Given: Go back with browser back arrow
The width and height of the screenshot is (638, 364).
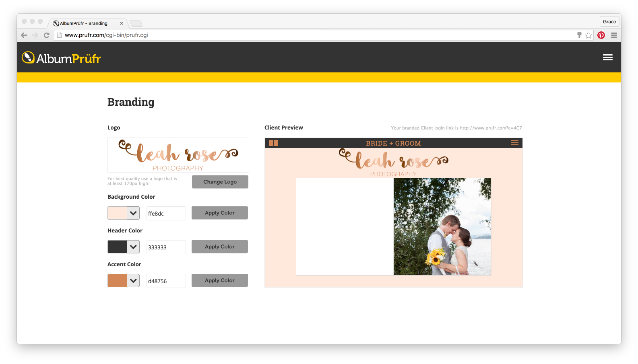Looking at the screenshot, I should pos(24,35).
